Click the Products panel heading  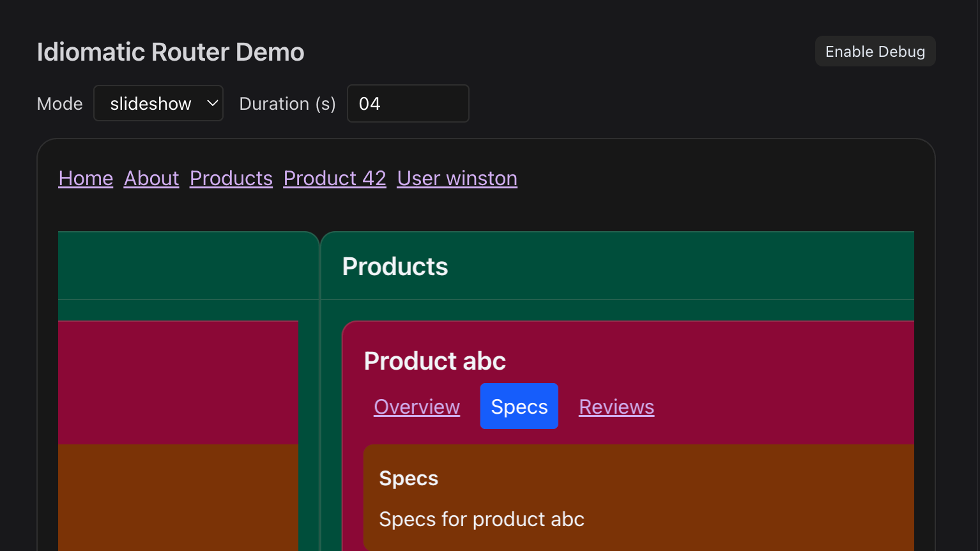395,267
